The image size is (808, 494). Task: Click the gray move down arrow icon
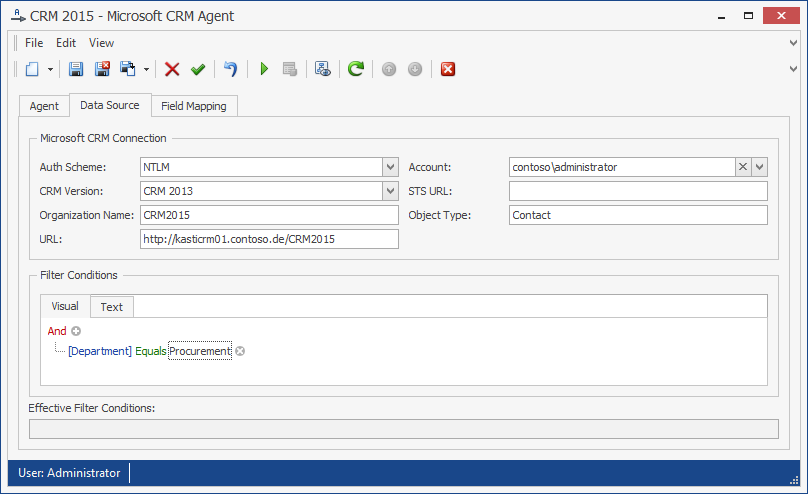click(x=415, y=69)
